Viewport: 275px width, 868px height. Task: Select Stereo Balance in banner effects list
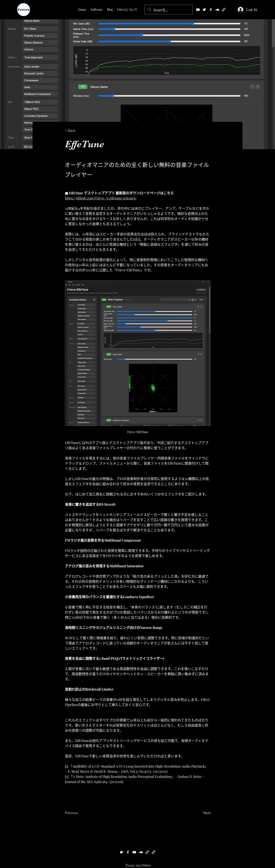pos(40,43)
